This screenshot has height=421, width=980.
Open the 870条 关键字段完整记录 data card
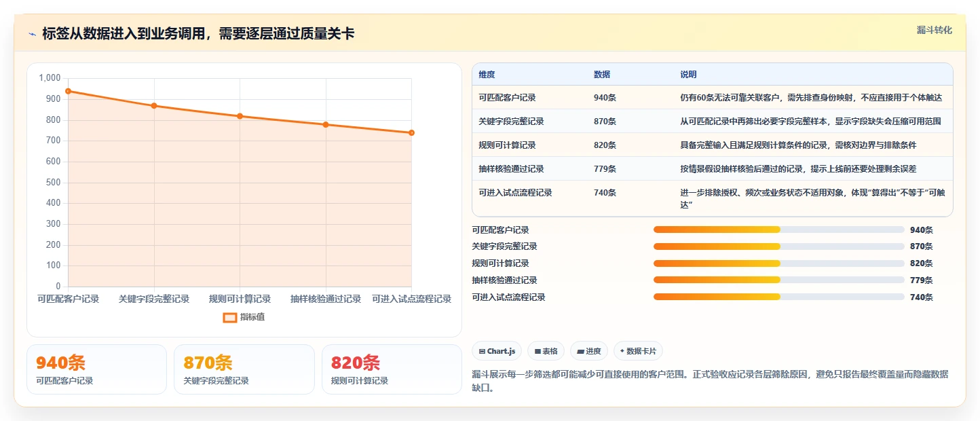tap(244, 369)
